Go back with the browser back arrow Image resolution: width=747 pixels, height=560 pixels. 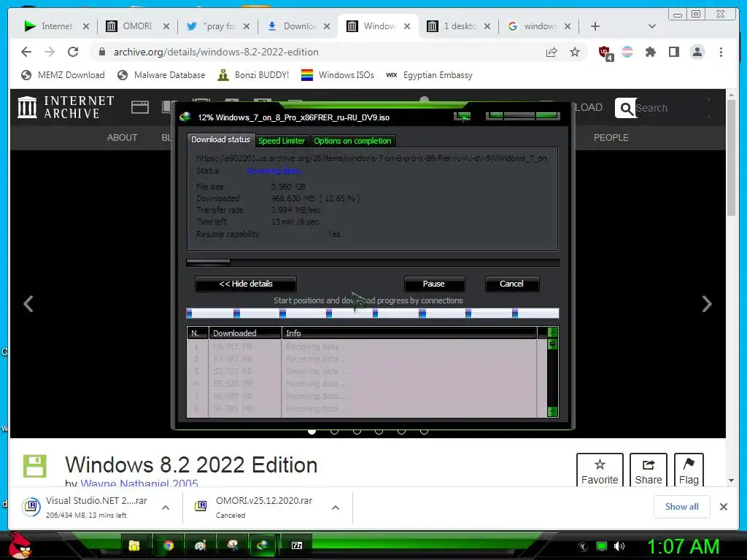tap(26, 52)
